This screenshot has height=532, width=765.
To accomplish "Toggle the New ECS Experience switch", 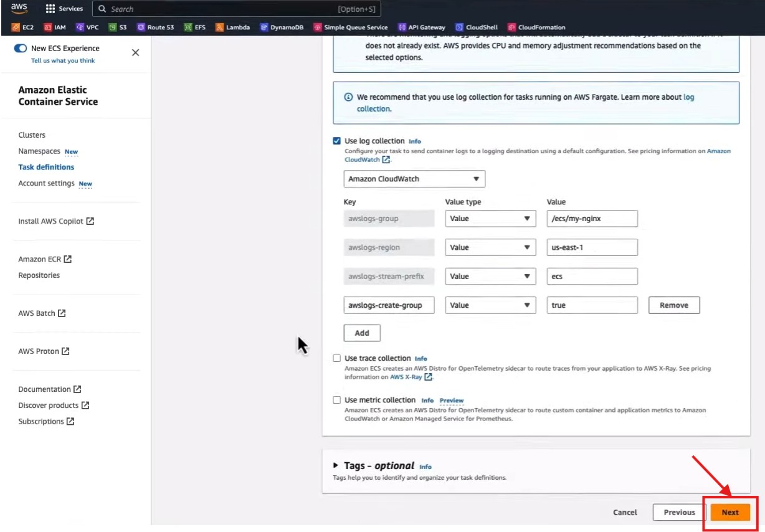I will 21,49.
